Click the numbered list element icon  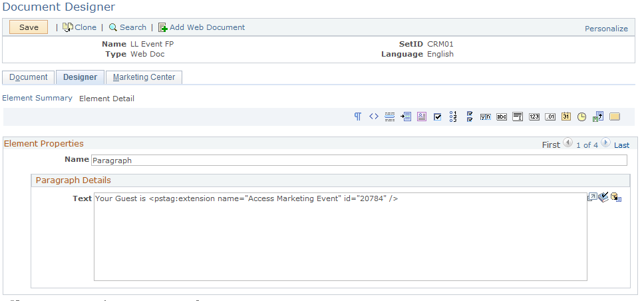click(x=453, y=117)
